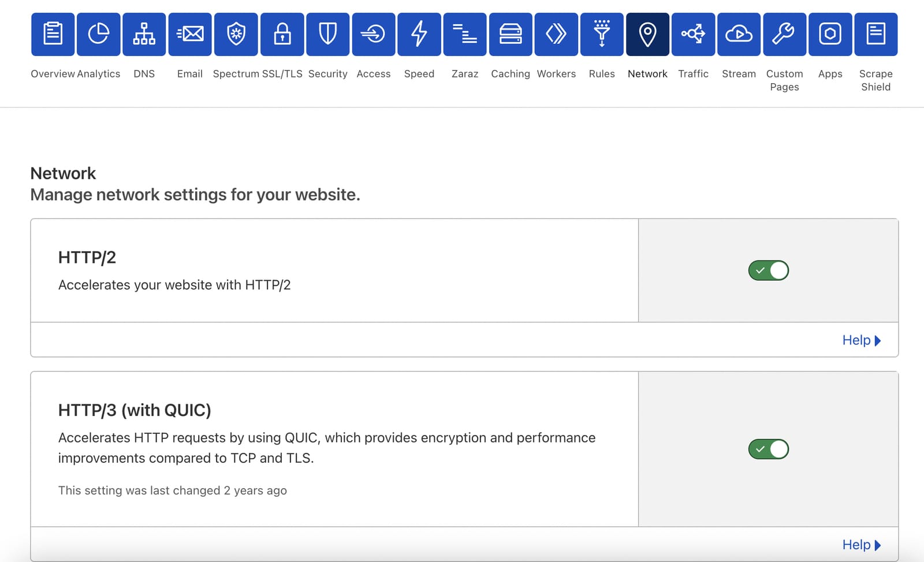The width and height of the screenshot is (924, 562).
Task: Click 'This setting was last changed 2 years ago'
Action: pyautogui.click(x=173, y=490)
